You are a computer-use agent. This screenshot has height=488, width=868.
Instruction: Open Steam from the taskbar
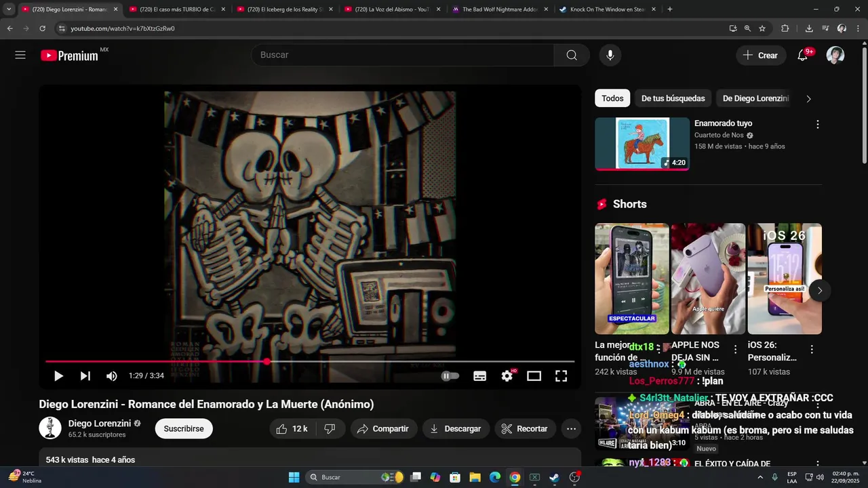pos(554,477)
